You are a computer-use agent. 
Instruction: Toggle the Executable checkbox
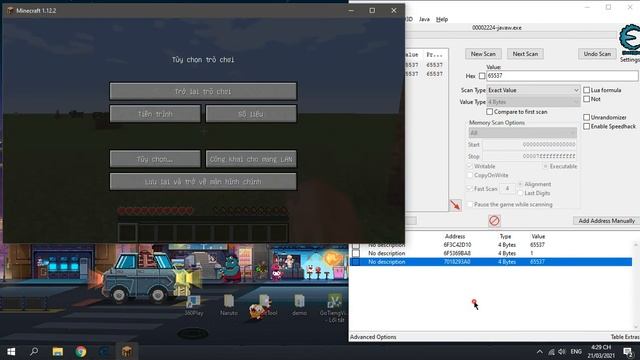click(x=545, y=166)
